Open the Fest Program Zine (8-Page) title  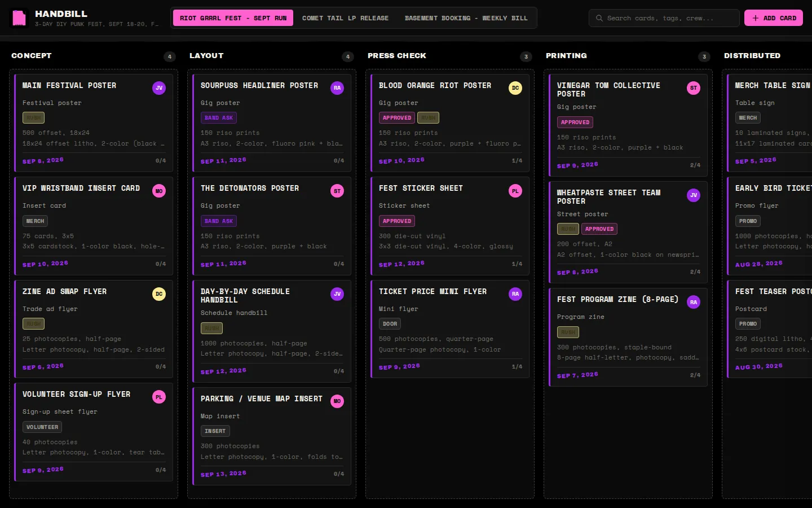click(x=617, y=299)
